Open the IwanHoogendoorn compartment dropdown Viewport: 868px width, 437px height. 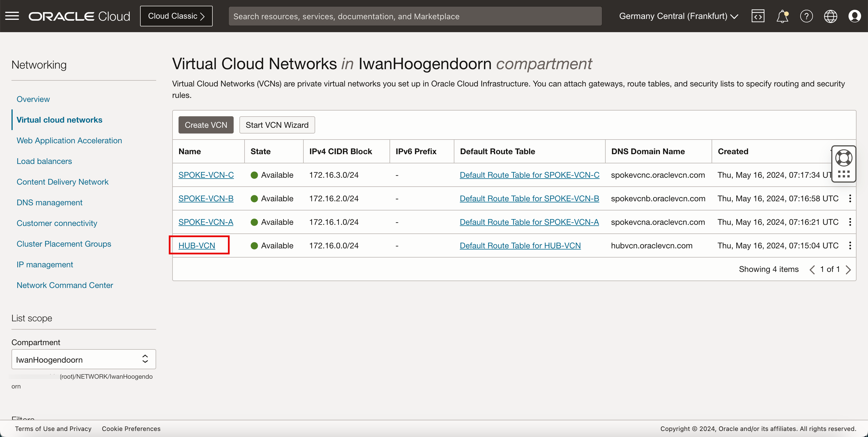[84, 359]
